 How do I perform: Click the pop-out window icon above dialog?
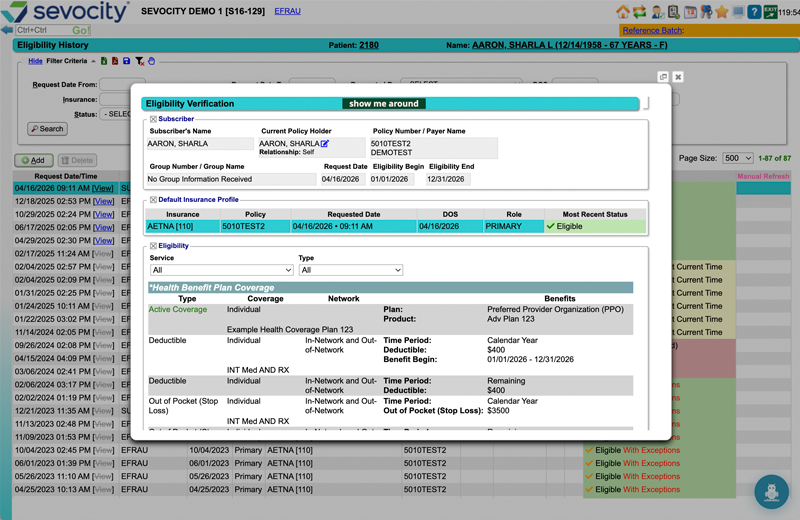(x=663, y=77)
